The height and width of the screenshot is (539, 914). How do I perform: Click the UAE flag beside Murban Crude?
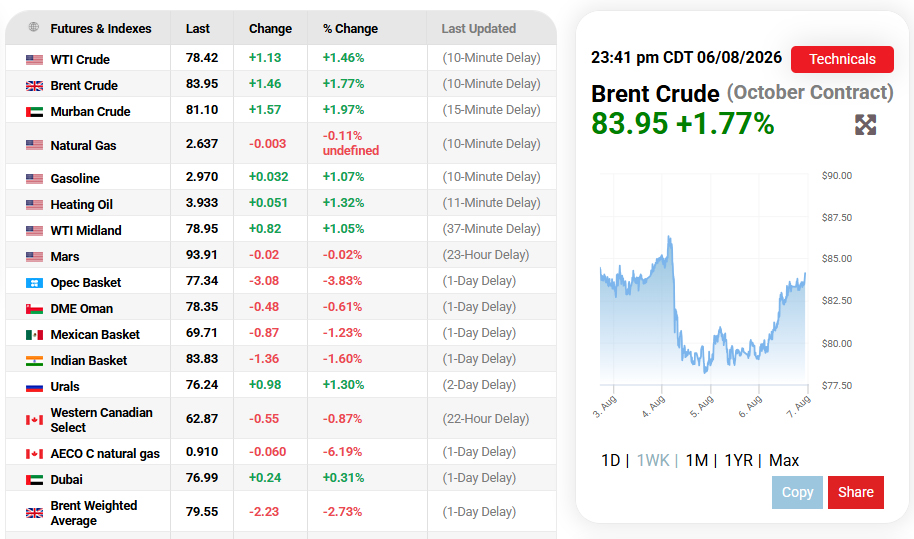tap(34, 112)
